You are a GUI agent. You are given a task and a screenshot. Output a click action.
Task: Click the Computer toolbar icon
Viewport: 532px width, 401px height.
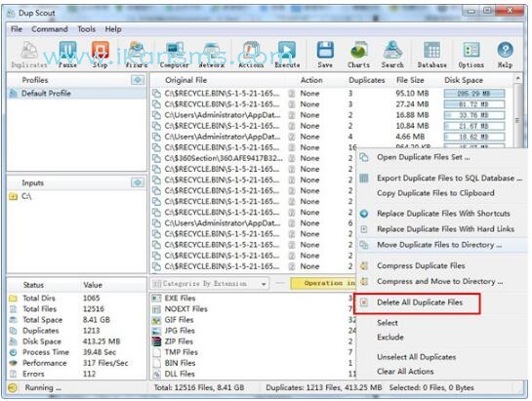coord(174,54)
